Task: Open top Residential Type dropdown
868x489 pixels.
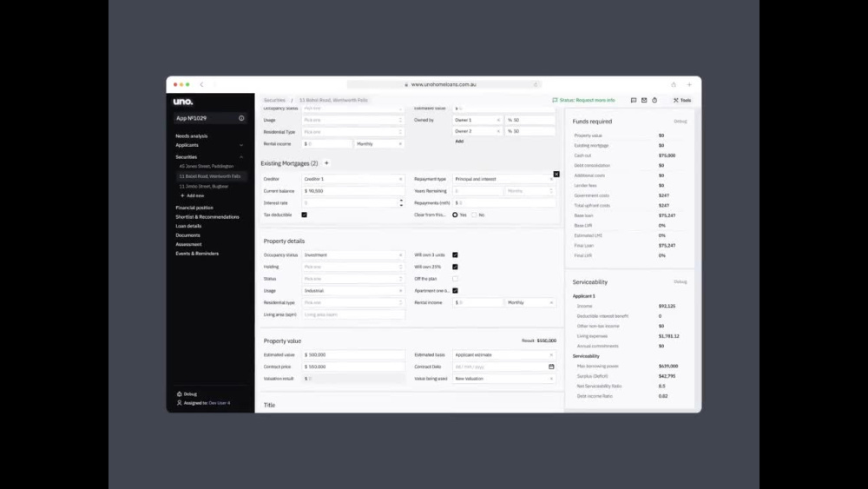Action: tap(352, 132)
